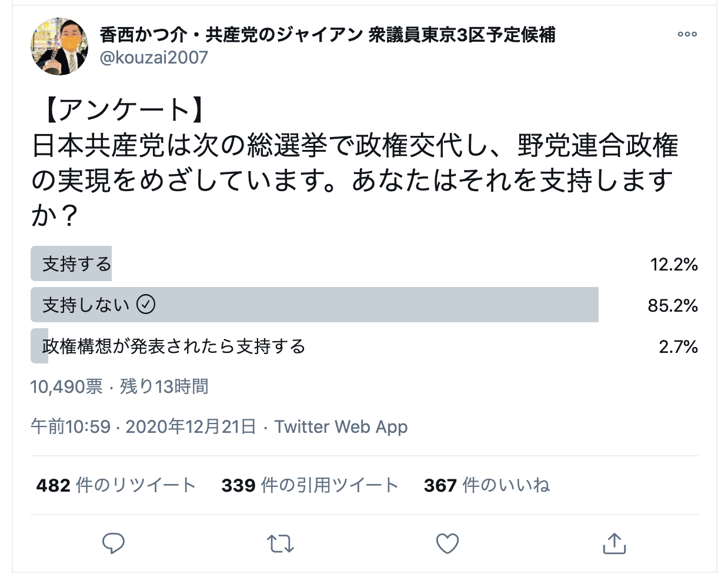This screenshot has height=574, width=728.
Task: Click the profile avatar photo
Action: pyautogui.click(x=59, y=46)
